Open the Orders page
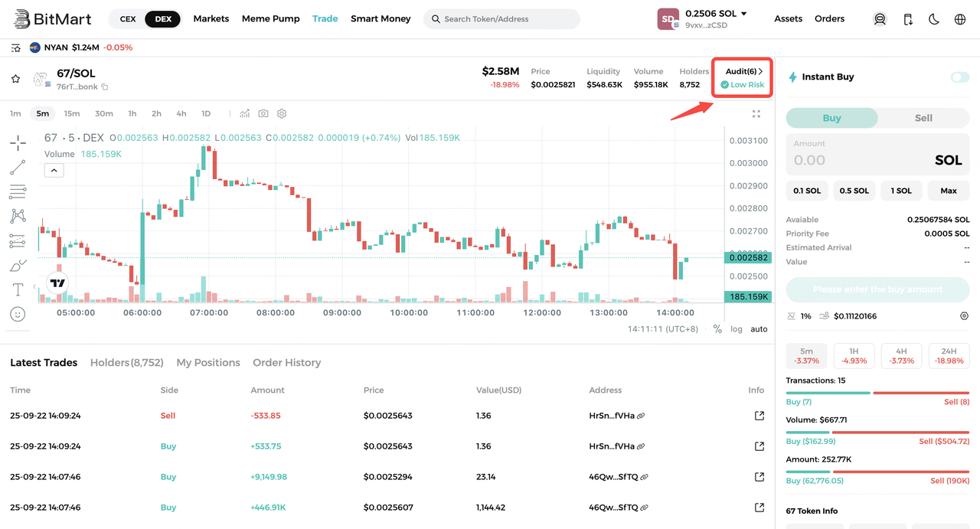Image resolution: width=980 pixels, height=529 pixels. 830,18
